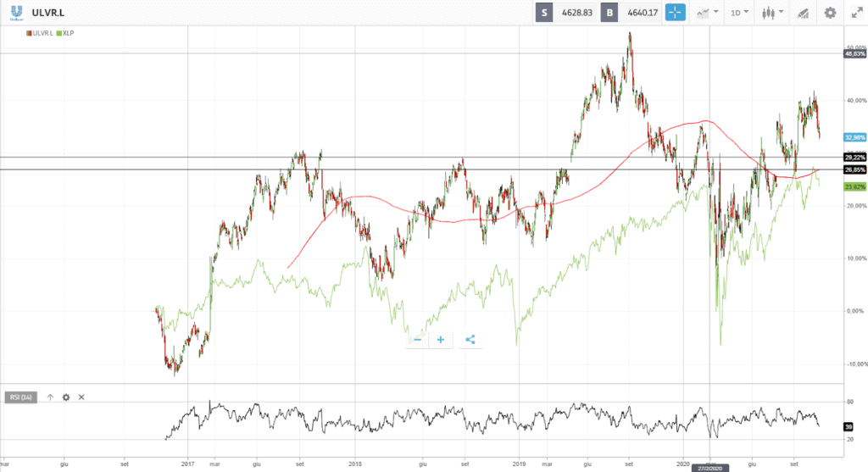Click the 0,00% axis tick label

(857, 311)
